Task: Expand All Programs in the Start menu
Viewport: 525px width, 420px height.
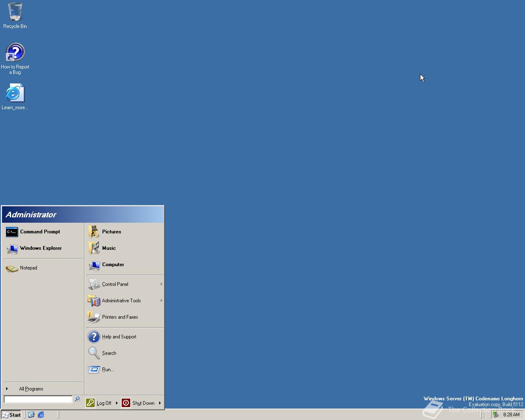Action: click(43, 389)
